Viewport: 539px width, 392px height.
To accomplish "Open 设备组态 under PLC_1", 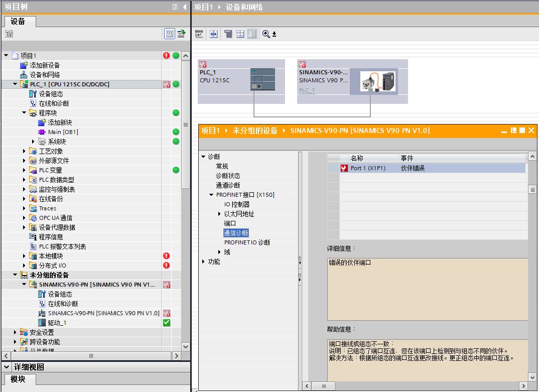I will 51,94.
